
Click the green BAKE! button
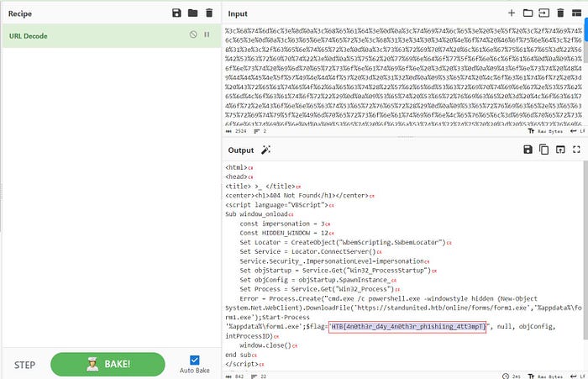[108, 364]
